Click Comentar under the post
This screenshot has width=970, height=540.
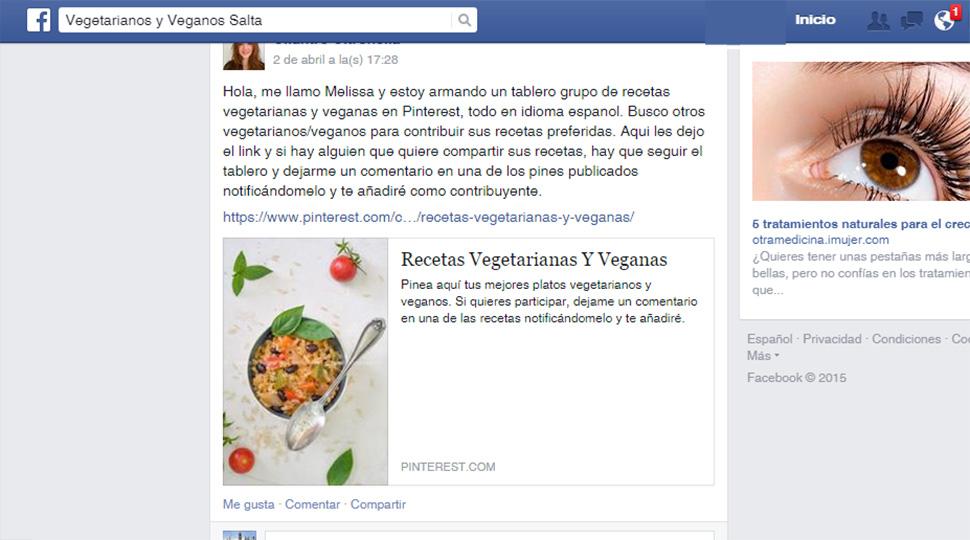click(312, 504)
